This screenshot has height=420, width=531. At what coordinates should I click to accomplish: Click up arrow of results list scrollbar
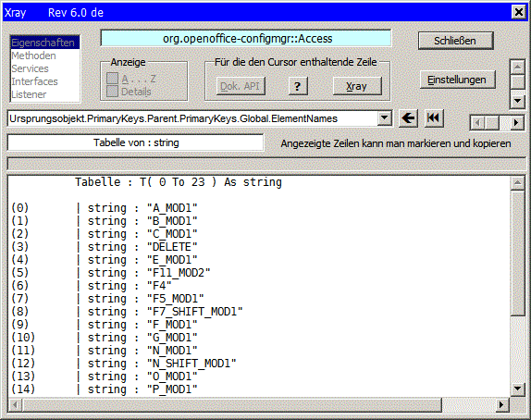tap(517, 183)
